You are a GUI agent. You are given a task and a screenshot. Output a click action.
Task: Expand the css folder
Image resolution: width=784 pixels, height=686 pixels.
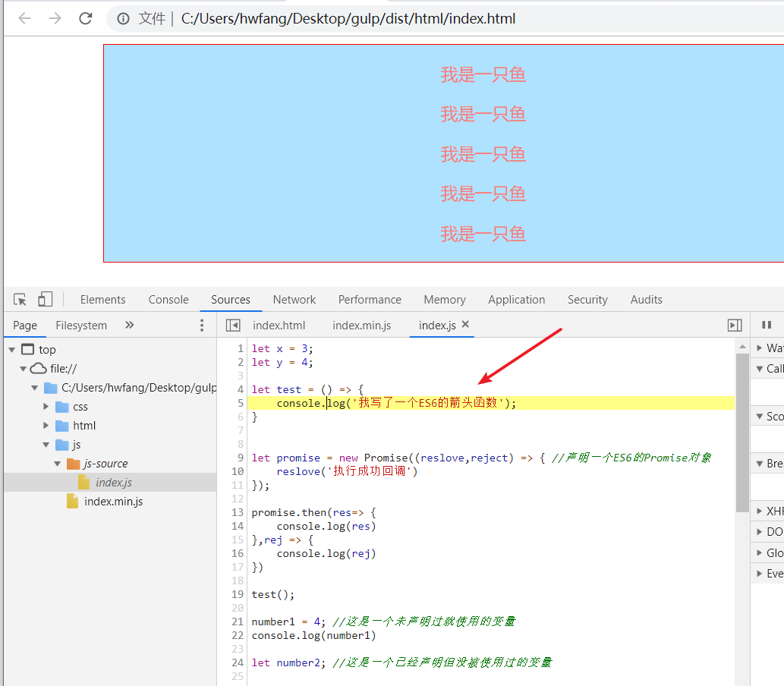pos(46,407)
